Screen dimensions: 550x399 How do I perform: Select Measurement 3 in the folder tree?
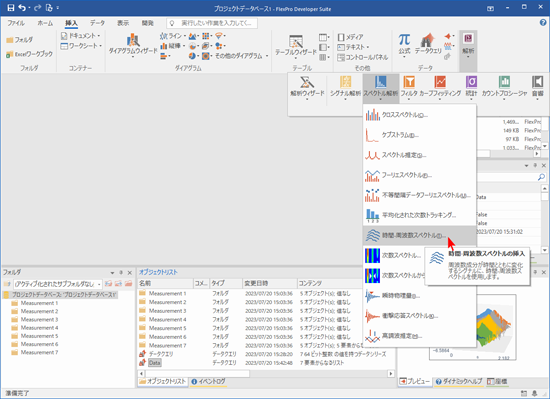click(39, 319)
